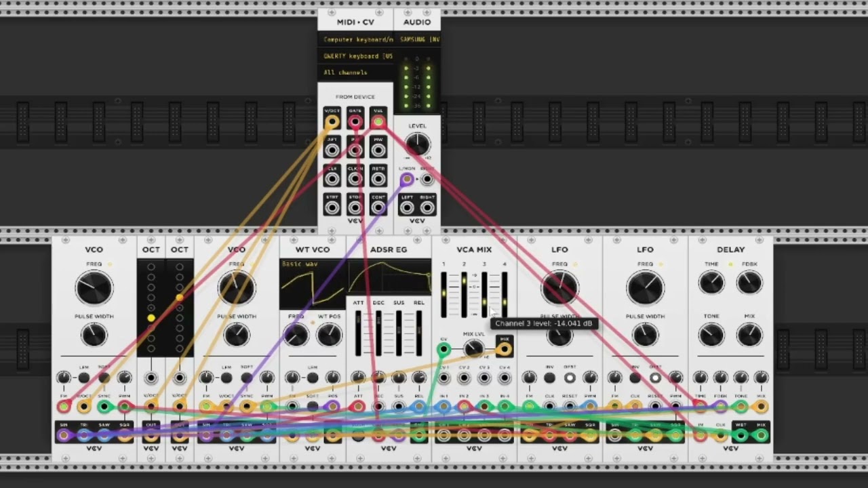Screen dimensions: 868x488
Task: Click the CLK input jack on DELAY
Action: point(720,434)
